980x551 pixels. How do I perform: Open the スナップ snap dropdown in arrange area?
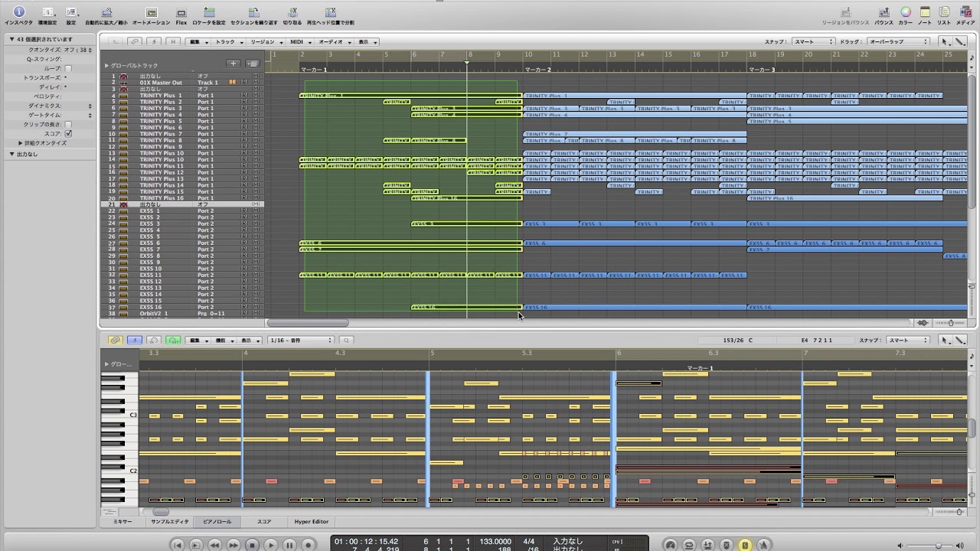(812, 41)
